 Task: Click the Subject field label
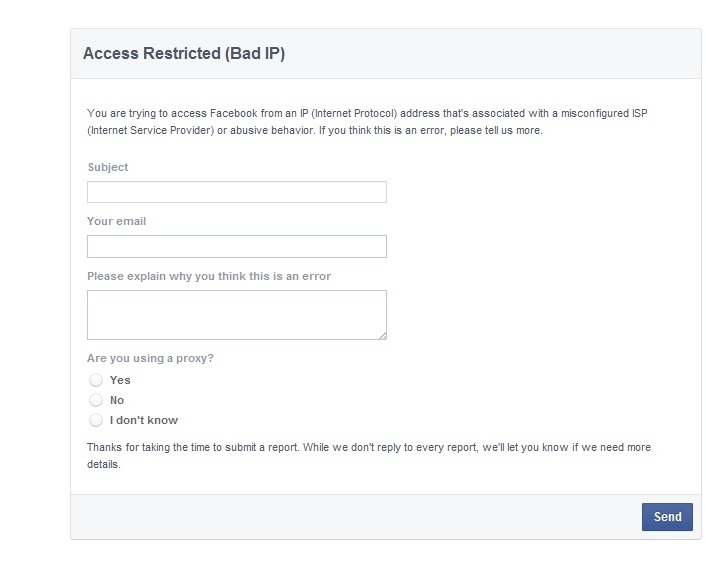tap(108, 167)
